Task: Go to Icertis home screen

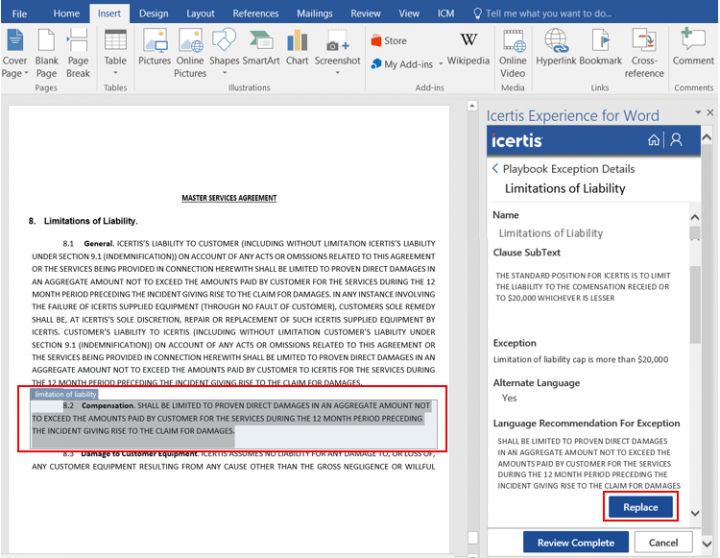Action: click(x=654, y=140)
